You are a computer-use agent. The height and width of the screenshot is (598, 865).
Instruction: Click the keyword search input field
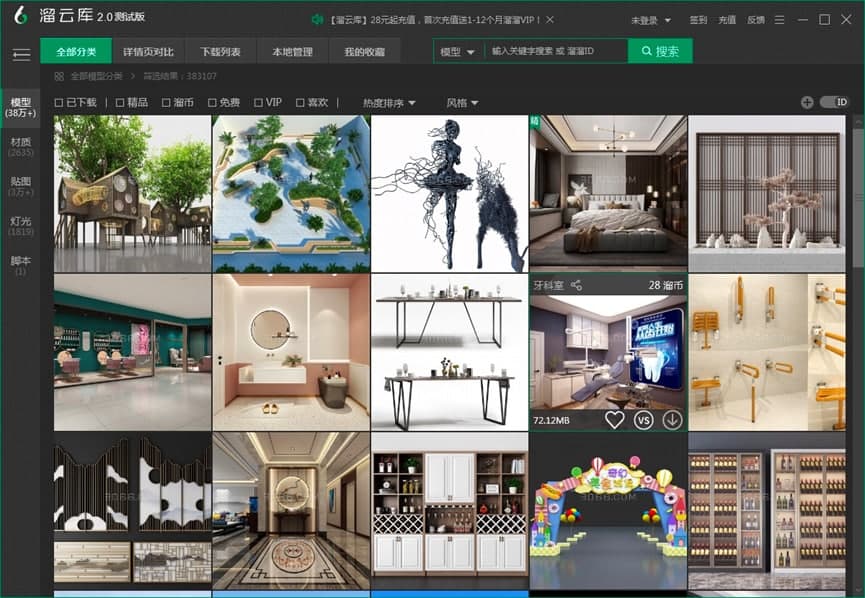tap(556, 51)
